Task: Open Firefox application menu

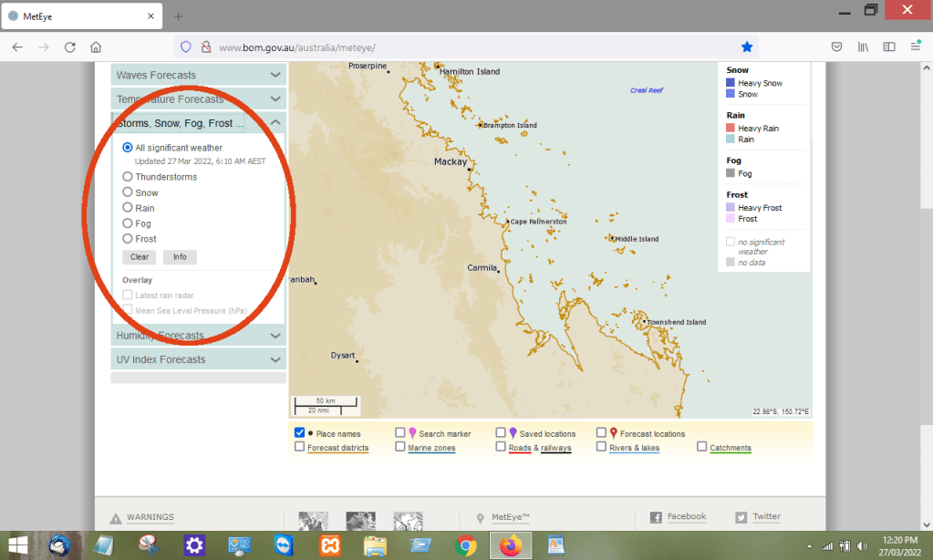Action: (915, 47)
